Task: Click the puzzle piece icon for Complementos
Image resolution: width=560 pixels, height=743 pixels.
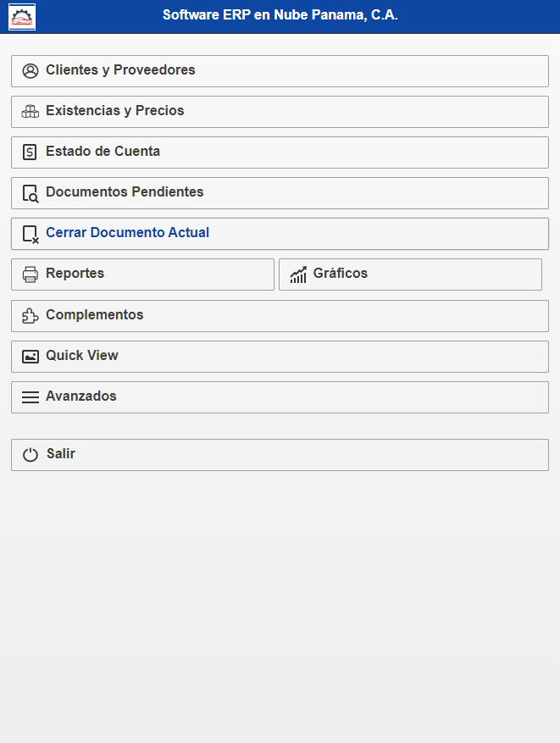Action: (x=30, y=316)
